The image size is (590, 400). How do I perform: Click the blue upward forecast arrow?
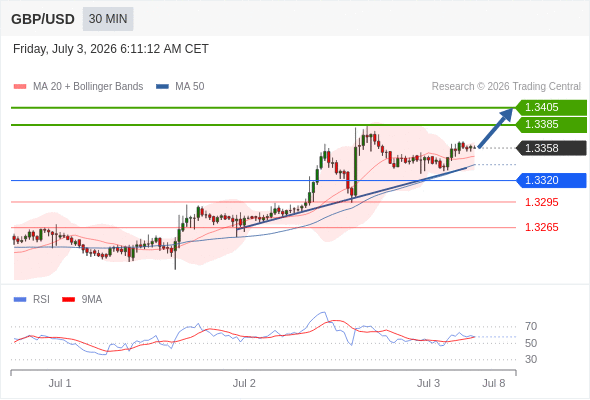point(496,128)
